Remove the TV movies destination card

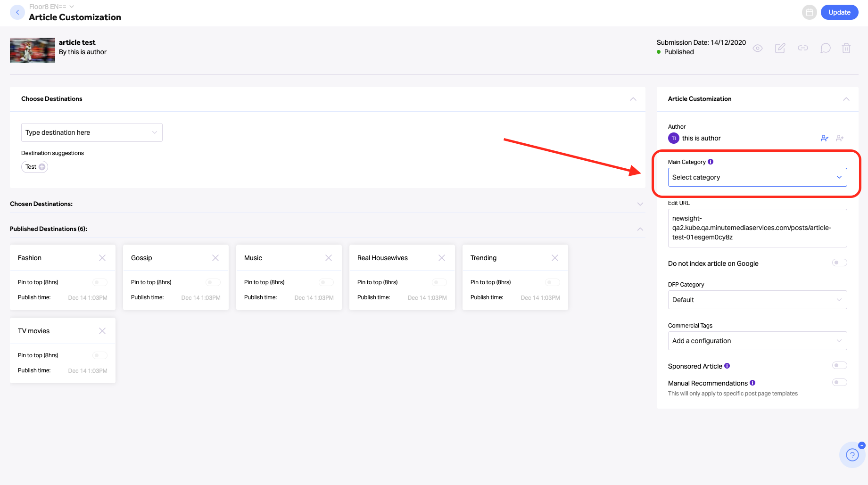click(102, 331)
